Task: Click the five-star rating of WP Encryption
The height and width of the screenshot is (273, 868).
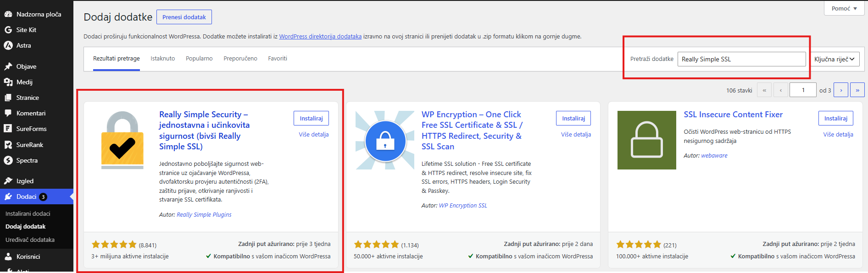Action: coord(377,245)
